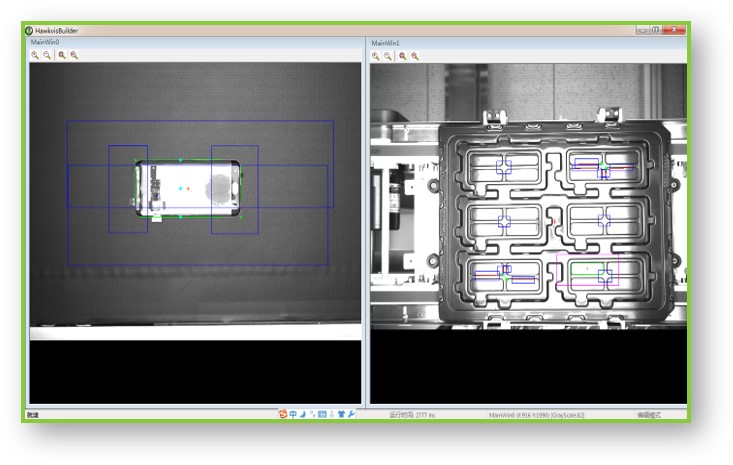Choose the third magnifier icon in MainWin1 toolbar
The height and width of the screenshot is (465, 733).
click(402, 56)
